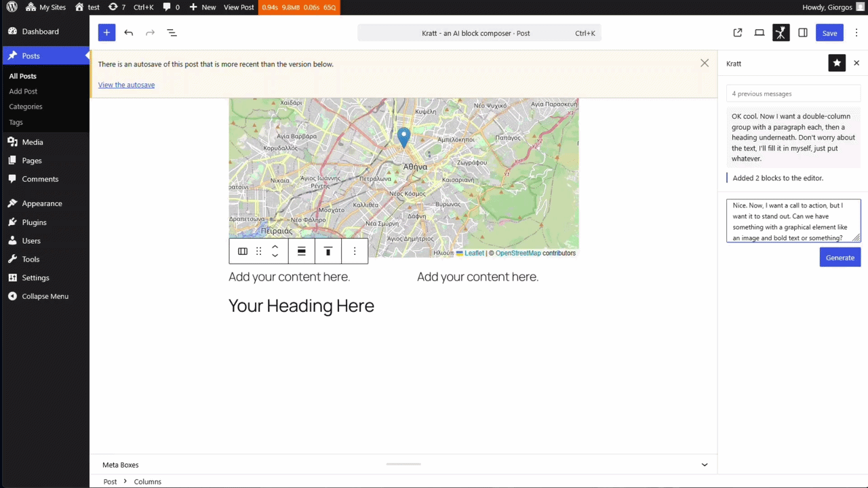Click the right column paragraph text

click(x=477, y=277)
